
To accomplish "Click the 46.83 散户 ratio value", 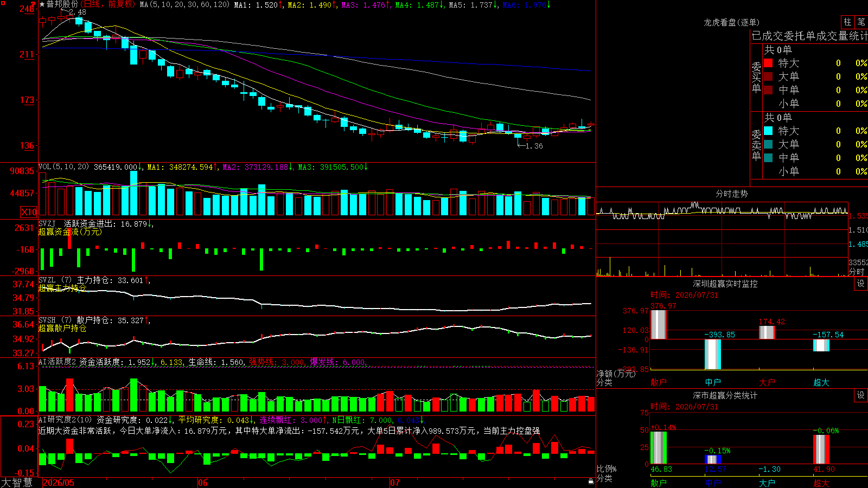I will pyautogui.click(x=661, y=469).
